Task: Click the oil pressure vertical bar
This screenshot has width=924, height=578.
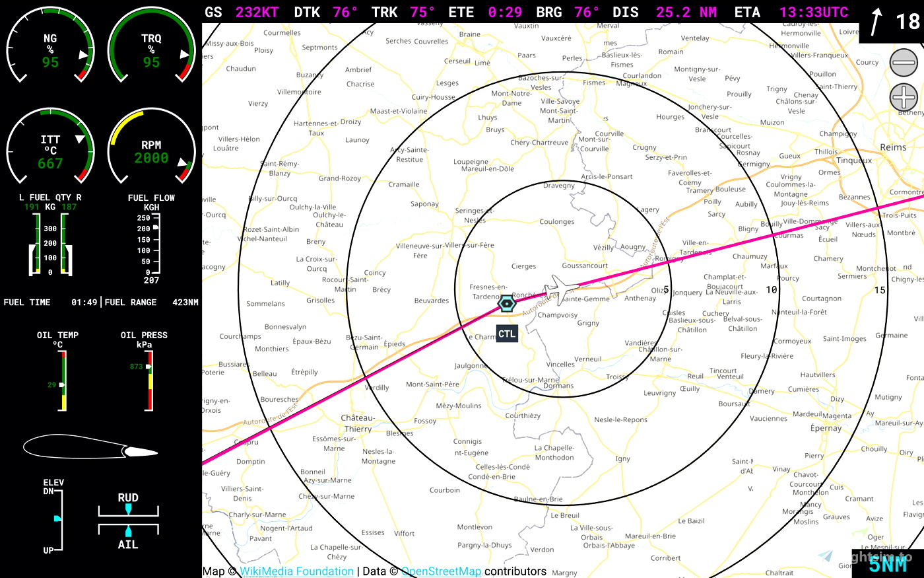Action: [x=150, y=380]
